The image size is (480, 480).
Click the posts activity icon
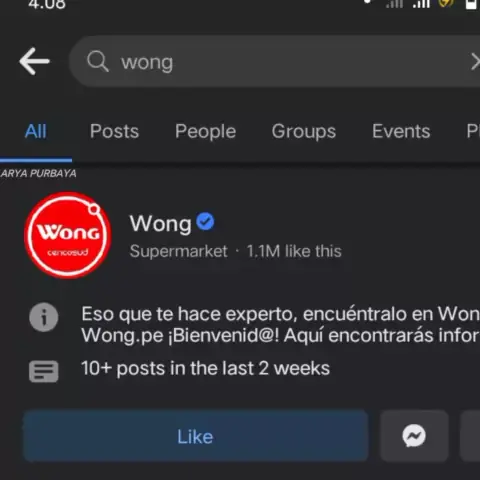point(44,371)
